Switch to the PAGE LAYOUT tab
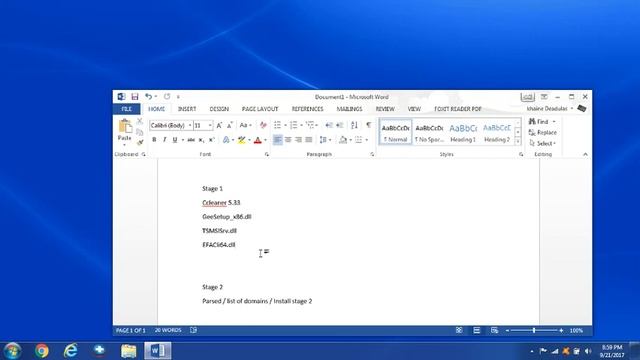This screenshot has height=360, width=640. (260, 109)
